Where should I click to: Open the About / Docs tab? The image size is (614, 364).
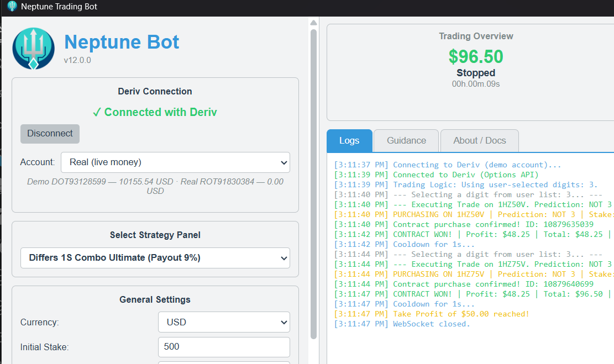click(480, 141)
